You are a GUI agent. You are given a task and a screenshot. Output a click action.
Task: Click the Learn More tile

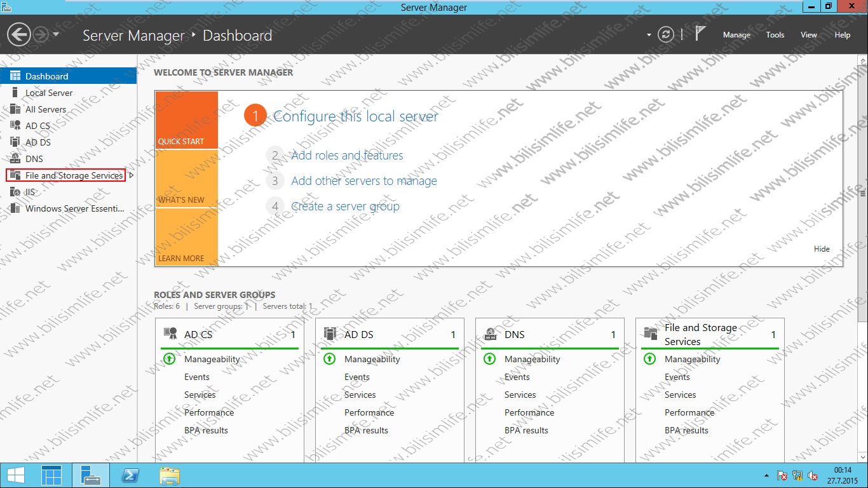pos(186,237)
